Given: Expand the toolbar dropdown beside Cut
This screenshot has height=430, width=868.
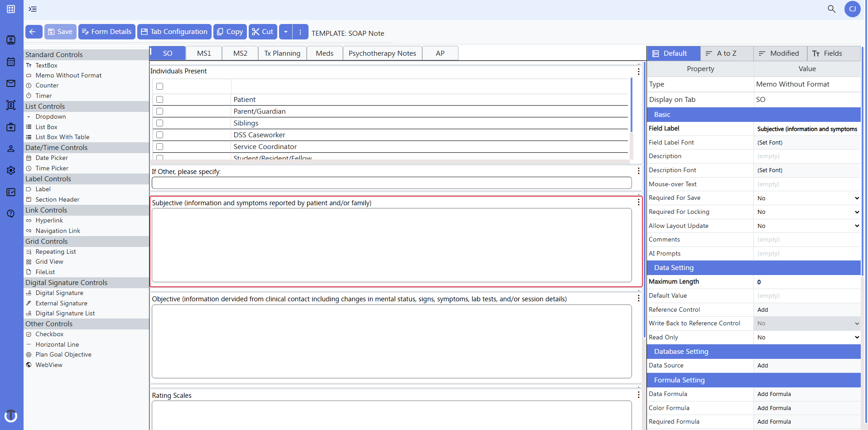Looking at the screenshot, I should coord(285,32).
